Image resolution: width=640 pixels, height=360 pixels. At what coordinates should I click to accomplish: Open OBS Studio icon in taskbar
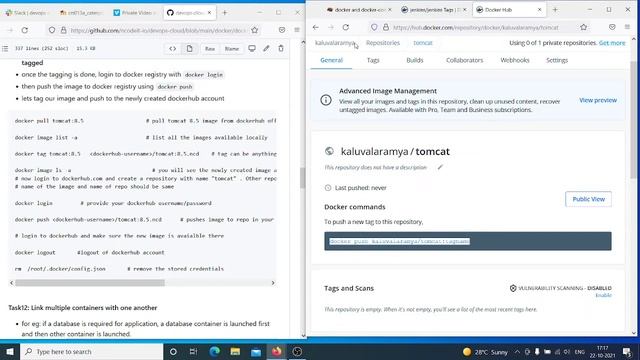coord(297,351)
